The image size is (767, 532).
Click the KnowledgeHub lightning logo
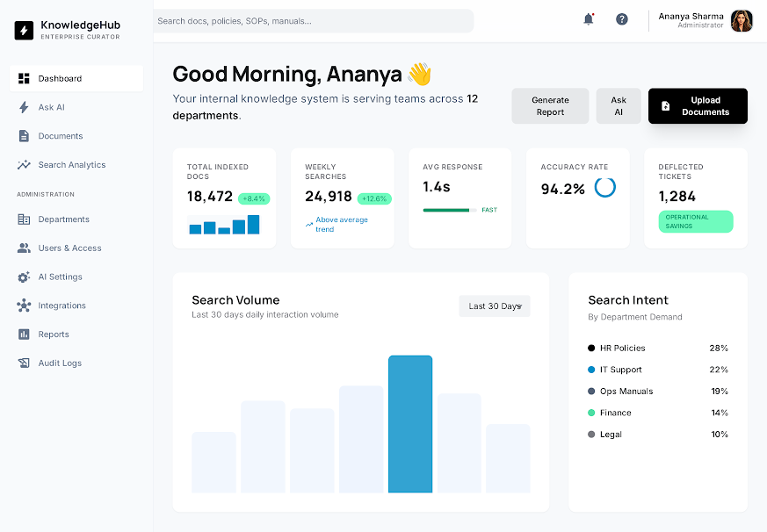coord(24,30)
